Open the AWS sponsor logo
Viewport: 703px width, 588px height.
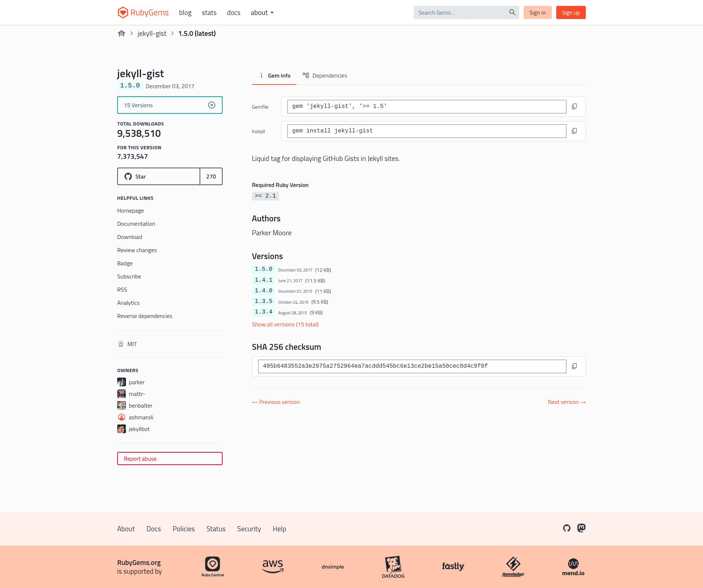[x=273, y=566]
